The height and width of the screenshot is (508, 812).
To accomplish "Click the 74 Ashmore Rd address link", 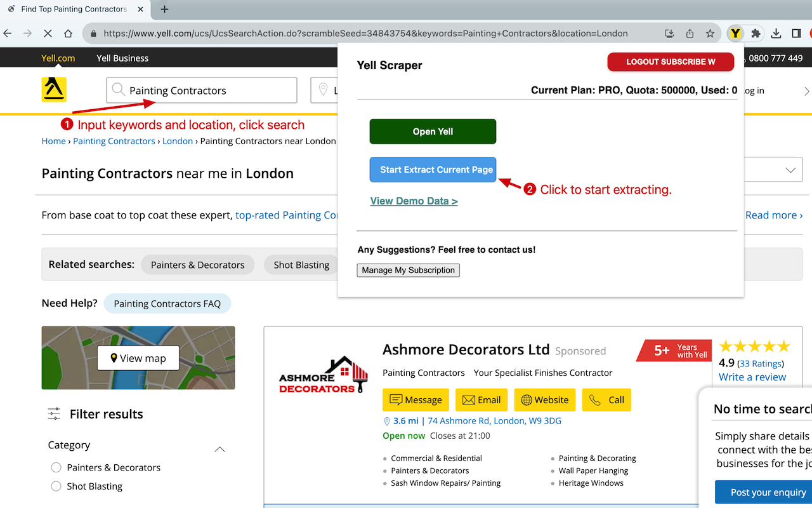I will click(495, 420).
